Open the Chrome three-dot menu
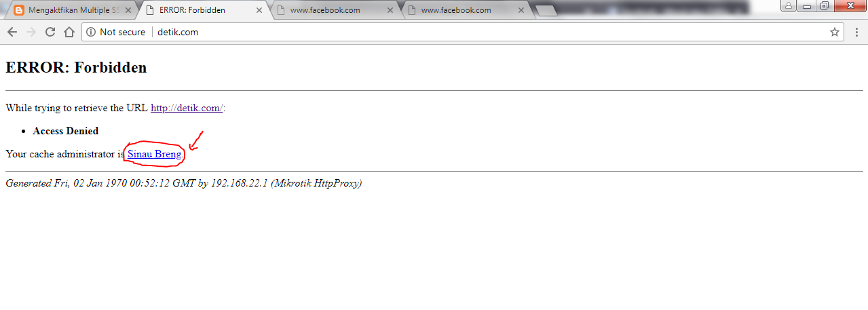 pyautogui.click(x=856, y=32)
